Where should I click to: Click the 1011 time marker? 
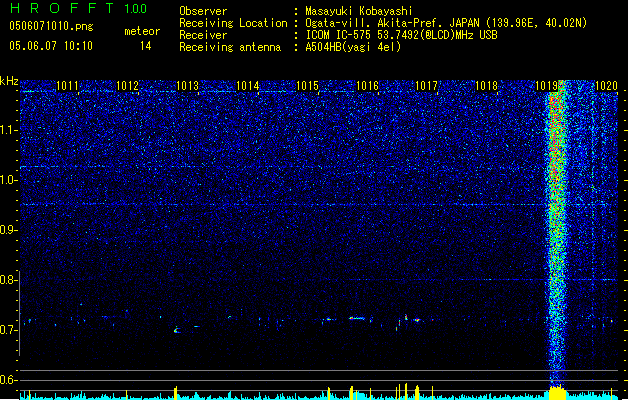tap(67, 86)
